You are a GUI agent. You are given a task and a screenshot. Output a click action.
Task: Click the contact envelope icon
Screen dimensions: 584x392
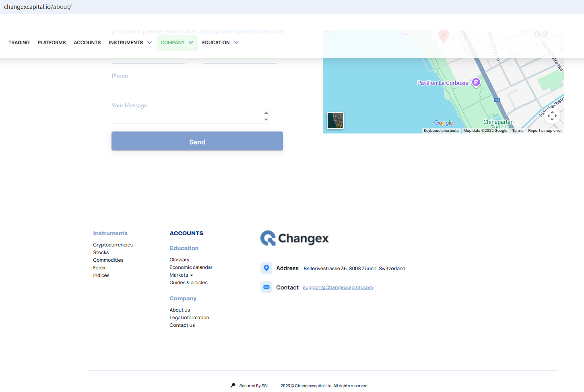266,287
